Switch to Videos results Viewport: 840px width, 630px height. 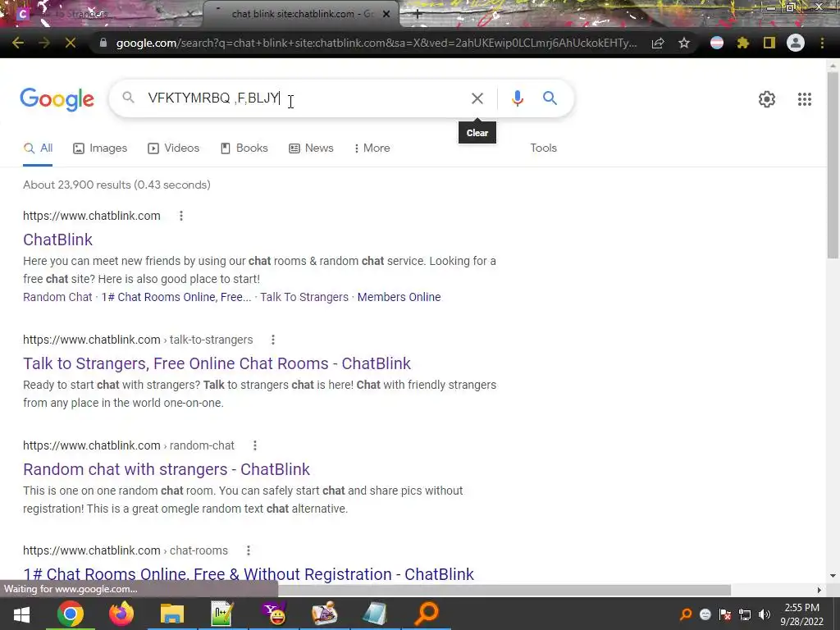coord(174,148)
